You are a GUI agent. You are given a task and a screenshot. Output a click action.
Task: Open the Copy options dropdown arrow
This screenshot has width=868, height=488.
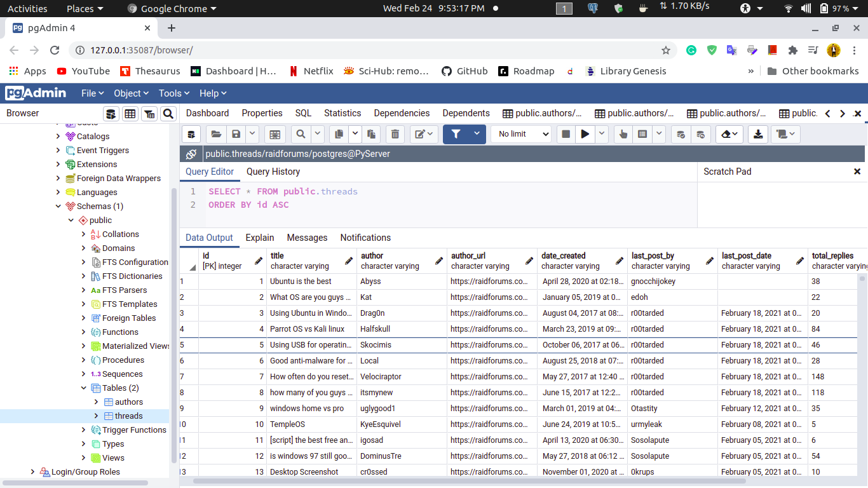pyautogui.click(x=355, y=134)
